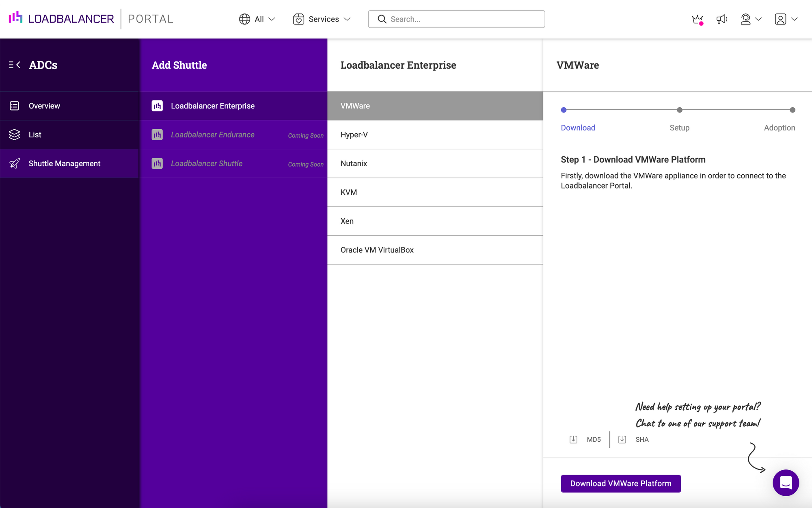This screenshot has height=508, width=812.
Task: Click the Download progress step indicator
Action: point(564,109)
